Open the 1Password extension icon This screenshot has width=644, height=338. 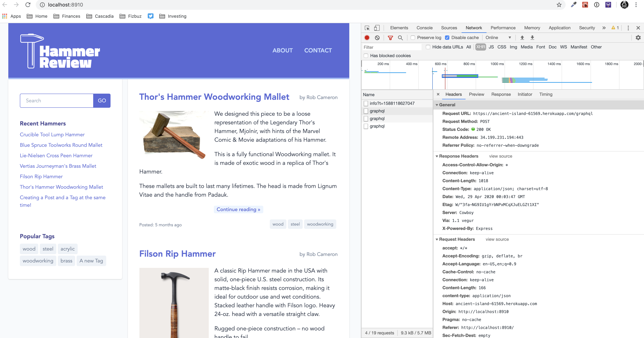pos(597,5)
